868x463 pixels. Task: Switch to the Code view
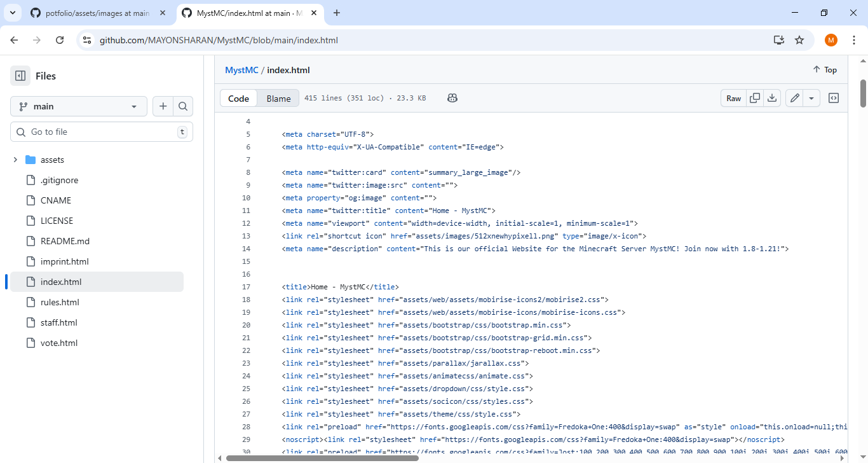pos(239,98)
